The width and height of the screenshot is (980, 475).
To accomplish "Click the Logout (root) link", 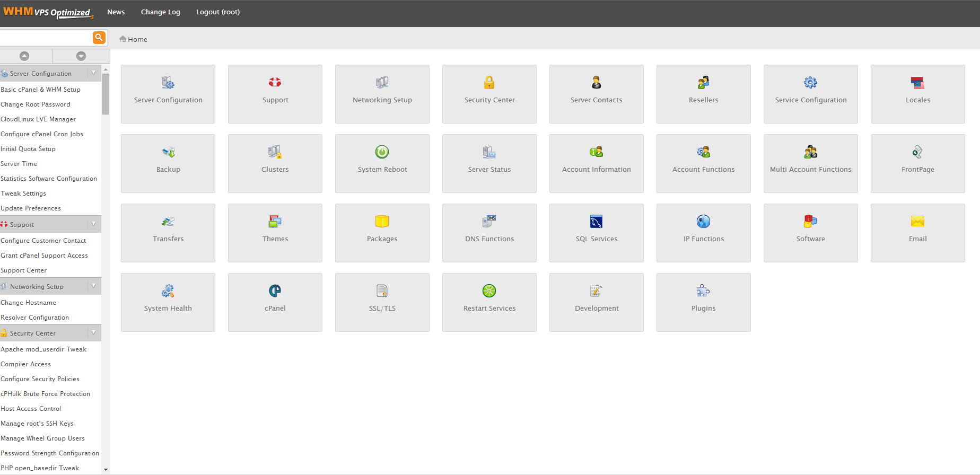I will pos(217,12).
